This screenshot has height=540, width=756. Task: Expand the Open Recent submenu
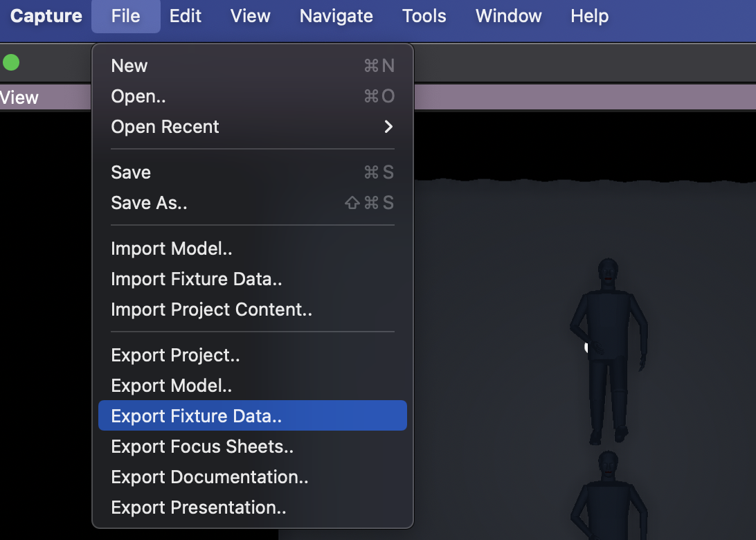point(253,126)
